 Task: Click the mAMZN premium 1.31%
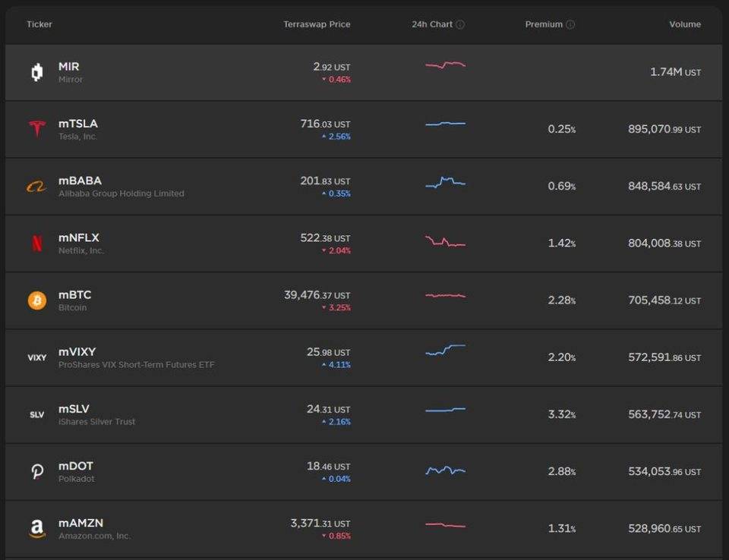562,528
